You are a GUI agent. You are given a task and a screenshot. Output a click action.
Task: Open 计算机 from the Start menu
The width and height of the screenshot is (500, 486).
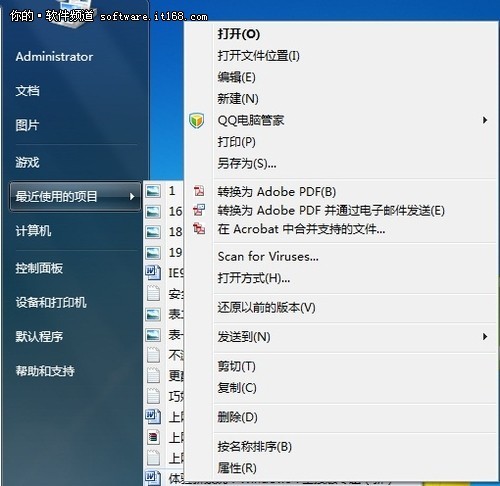tap(33, 231)
